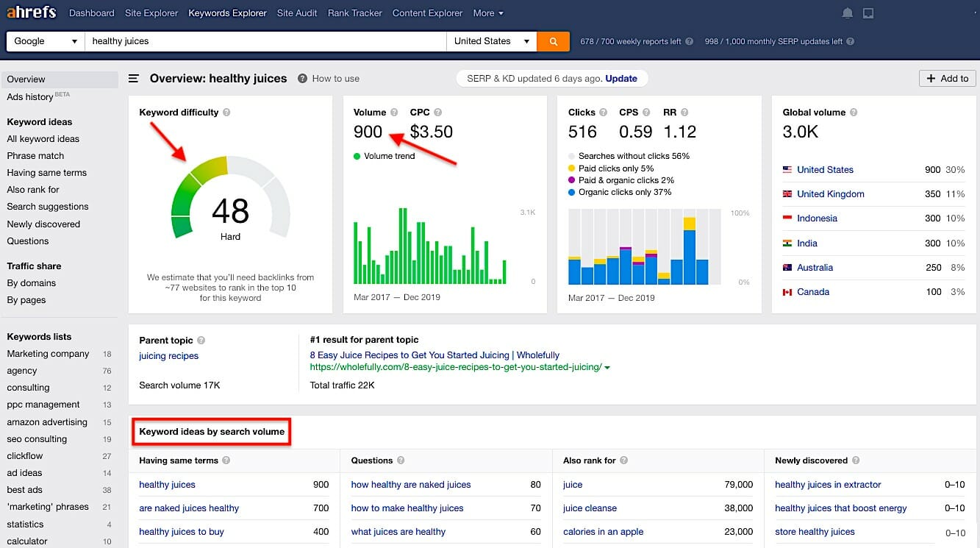Click help icon next to Clicks
Viewport: 980px width, 548px height.
coord(604,113)
